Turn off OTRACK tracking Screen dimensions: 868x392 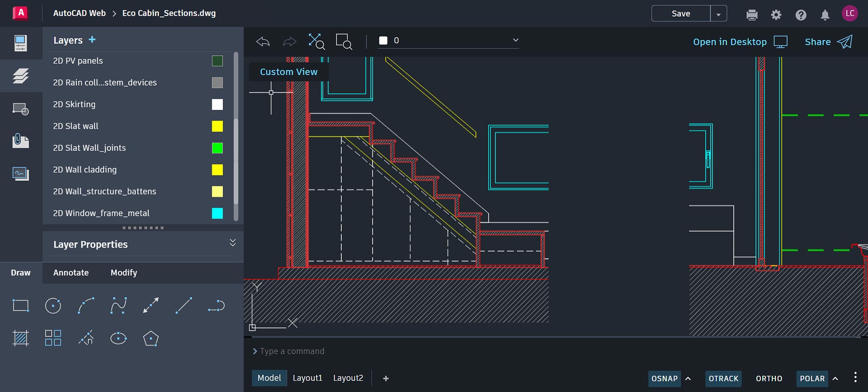[723, 378]
